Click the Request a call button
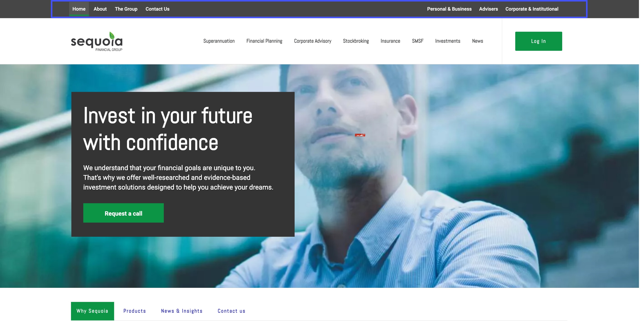This screenshot has width=644, height=321. click(124, 213)
